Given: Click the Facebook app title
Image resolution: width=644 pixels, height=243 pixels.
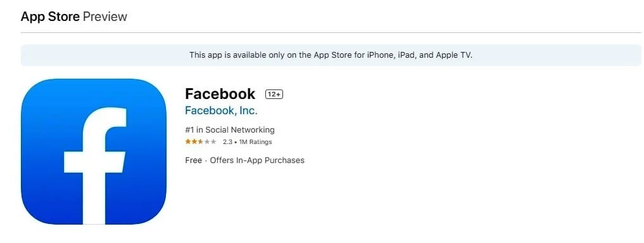Looking at the screenshot, I should coord(220,94).
